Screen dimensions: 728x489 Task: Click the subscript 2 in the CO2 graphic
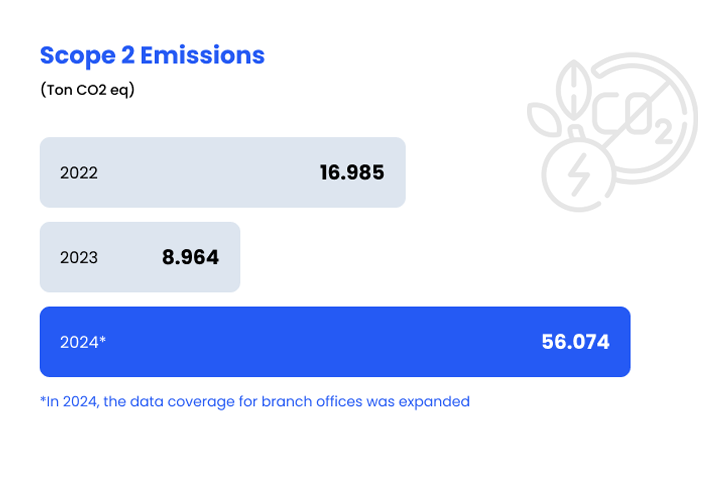point(664,132)
